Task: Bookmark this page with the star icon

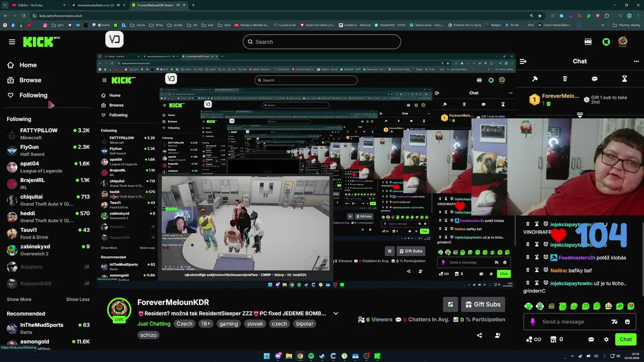Action: coord(540,16)
